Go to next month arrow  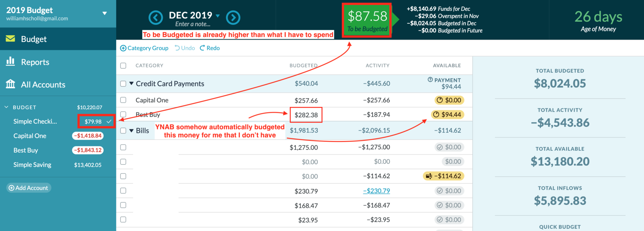tap(233, 17)
